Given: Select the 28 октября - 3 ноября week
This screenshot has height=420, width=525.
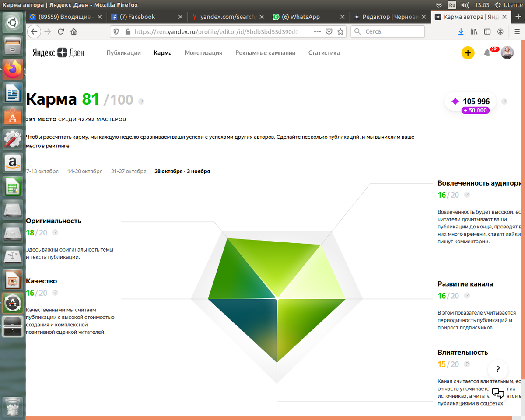Looking at the screenshot, I should click(x=182, y=171).
